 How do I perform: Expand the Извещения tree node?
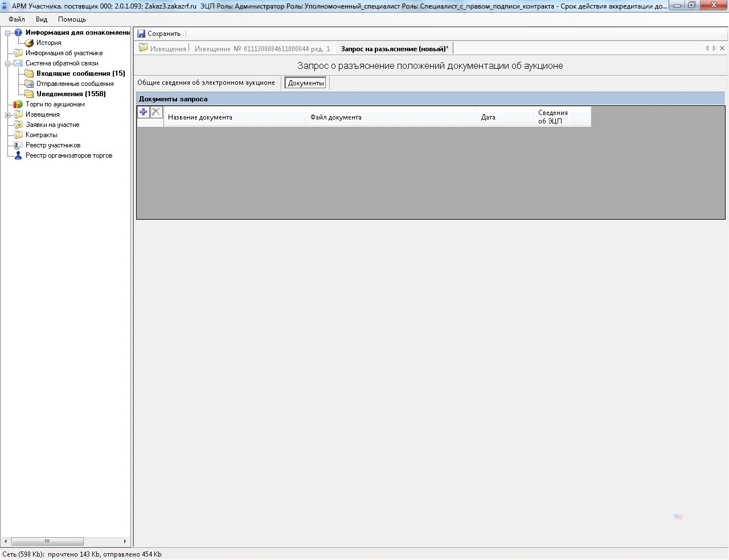click(x=8, y=115)
